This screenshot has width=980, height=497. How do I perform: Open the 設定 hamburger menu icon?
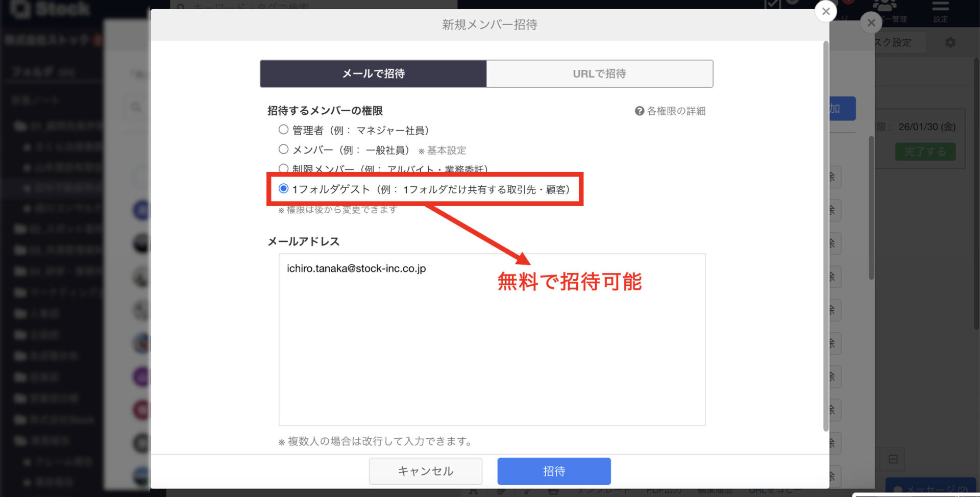[941, 7]
